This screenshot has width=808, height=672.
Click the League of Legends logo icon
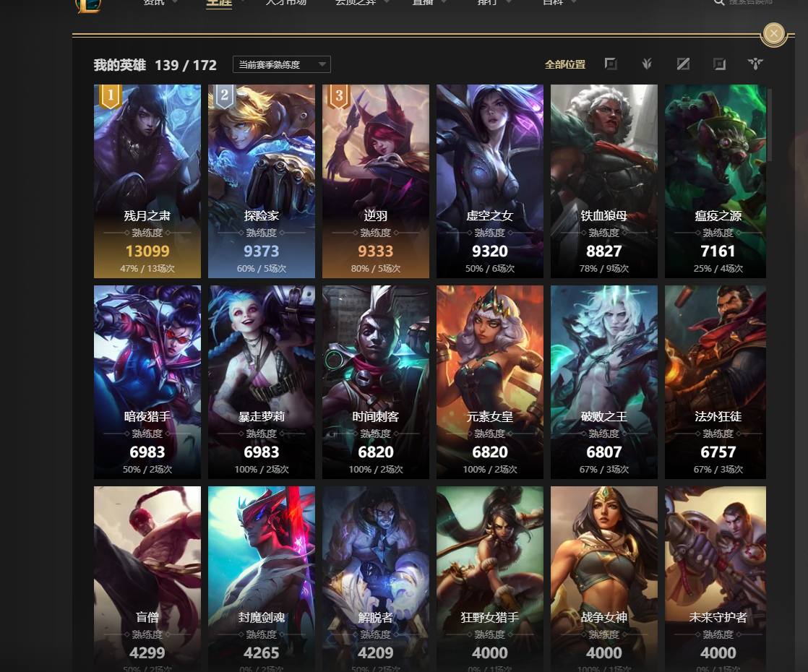tap(88, 5)
